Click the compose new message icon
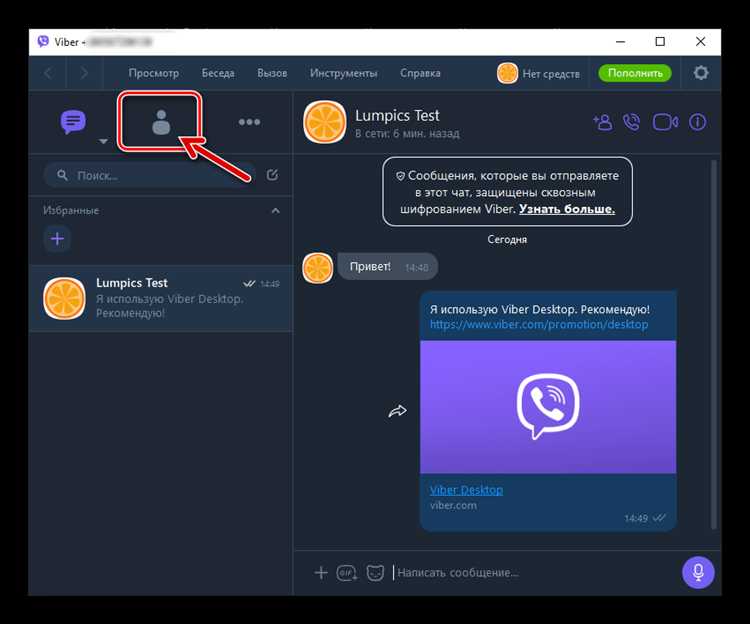Screen dimensions: 750x624 click(x=272, y=175)
